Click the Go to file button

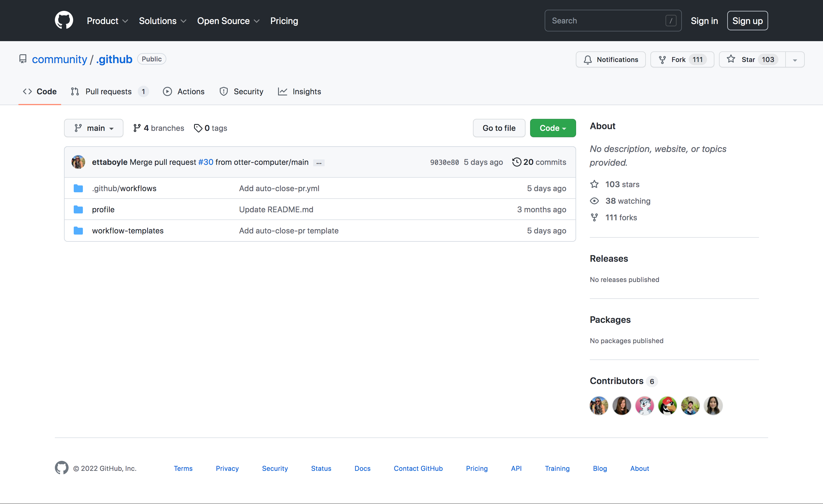tap(499, 128)
